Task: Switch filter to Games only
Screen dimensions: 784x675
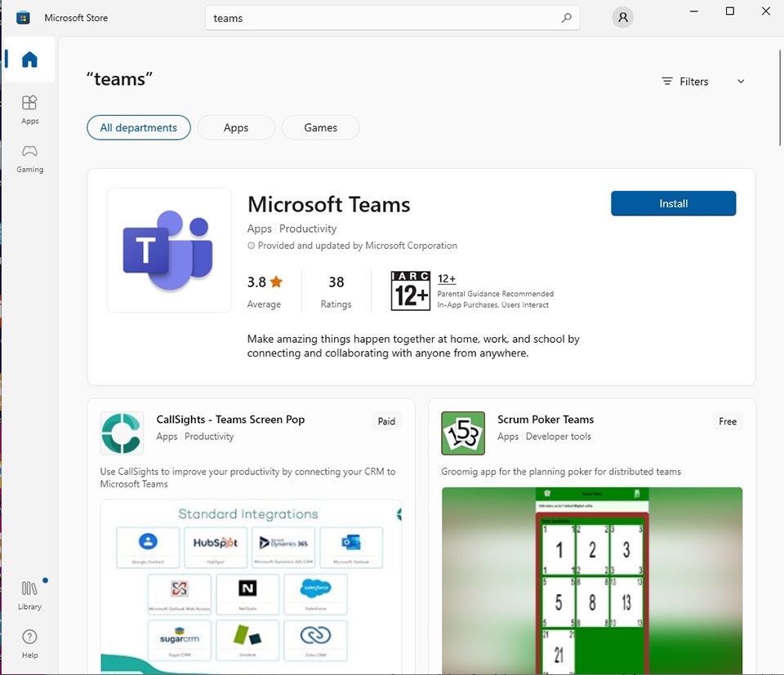Action: pyautogui.click(x=320, y=127)
